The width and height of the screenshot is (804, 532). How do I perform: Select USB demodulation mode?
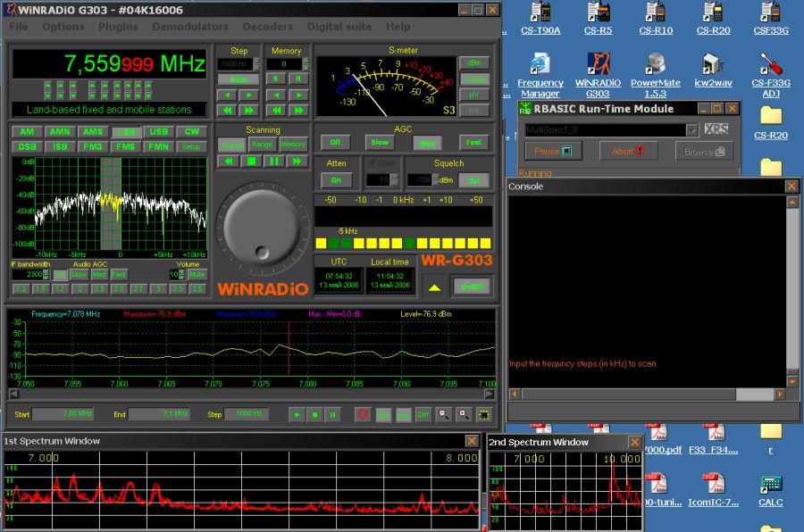(x=158, y=132)
